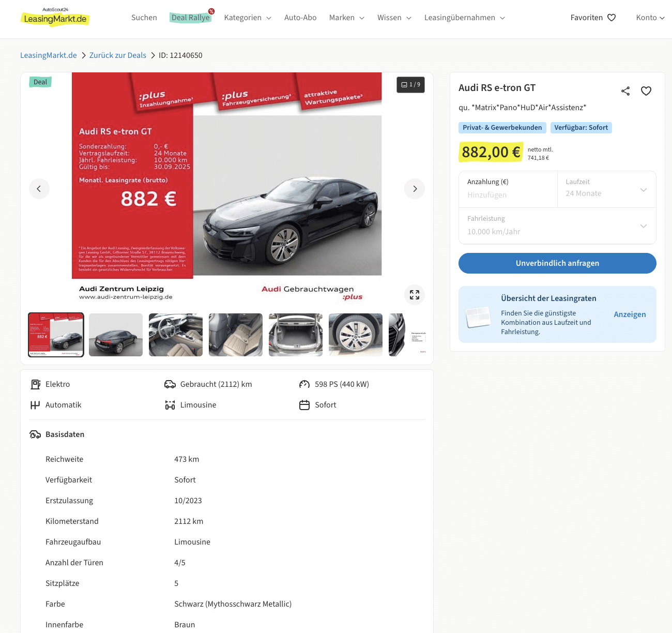The width and height of the screenshot is (672, 633).
Task: Select the first thumbnail with red offer
Action: [56, 335]
